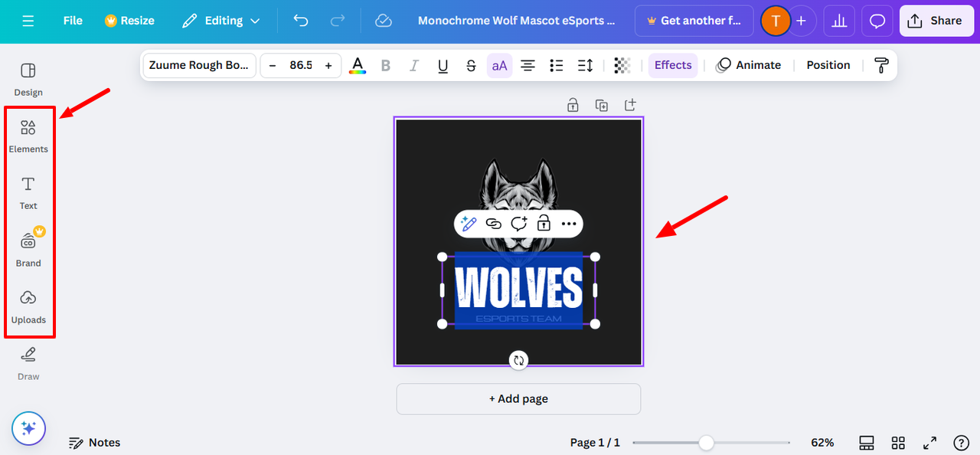Lock the selected text element
The image size is (980, 455).
544,224
